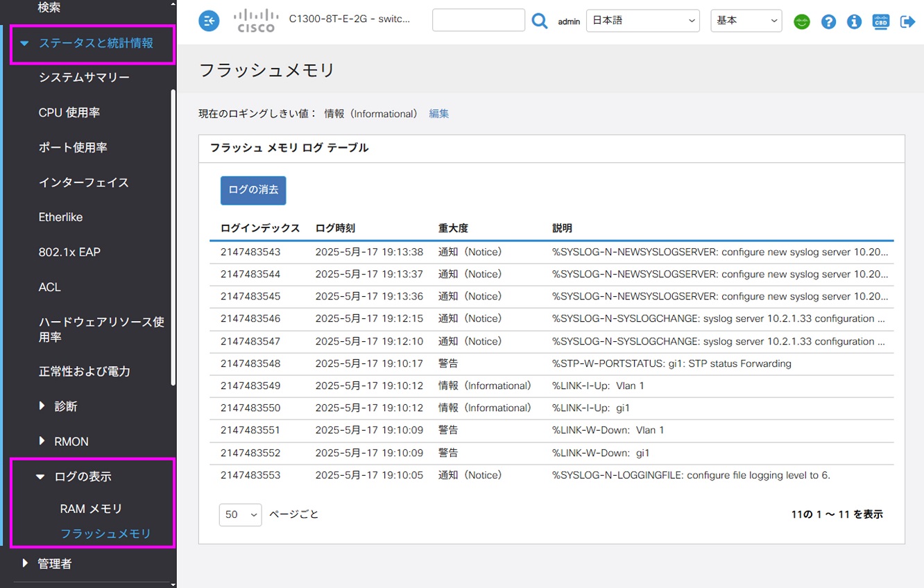The image size is (924, 588).
Task: Open the green Cisco status icon
Action: (x=802, y=21)
